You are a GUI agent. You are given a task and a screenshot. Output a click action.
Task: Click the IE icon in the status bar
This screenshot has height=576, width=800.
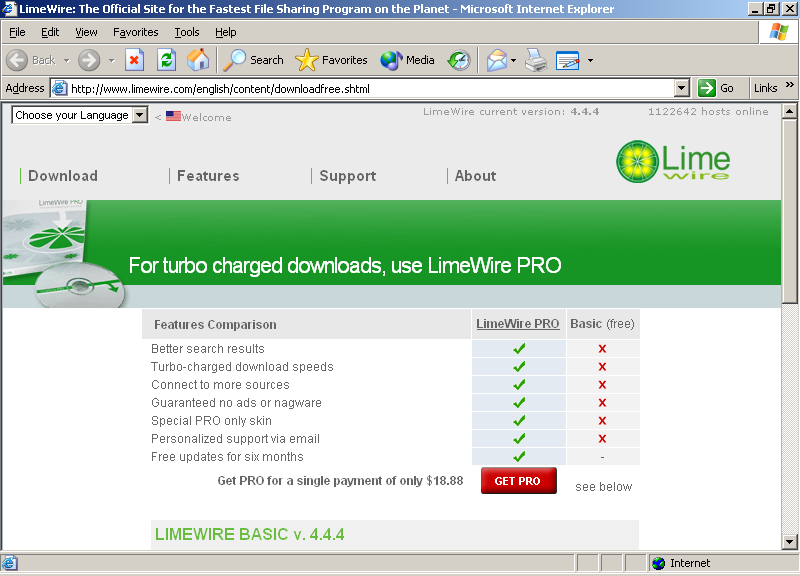10,563
